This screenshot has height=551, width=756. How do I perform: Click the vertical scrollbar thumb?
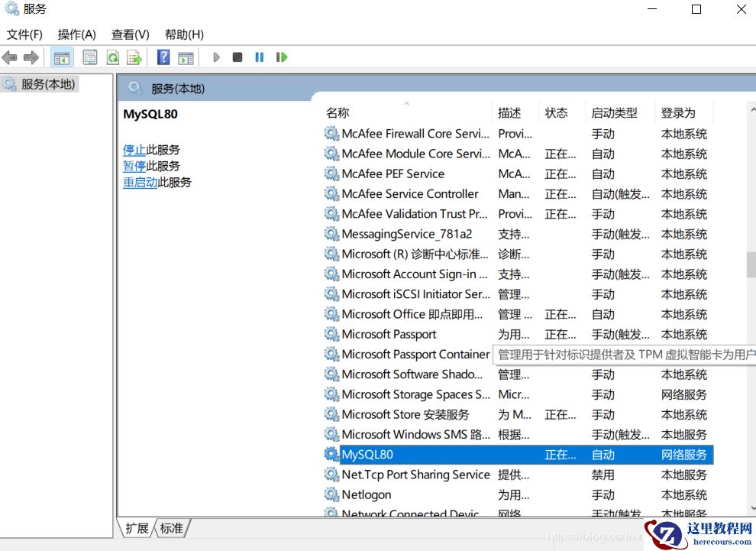tap(751, 264)
